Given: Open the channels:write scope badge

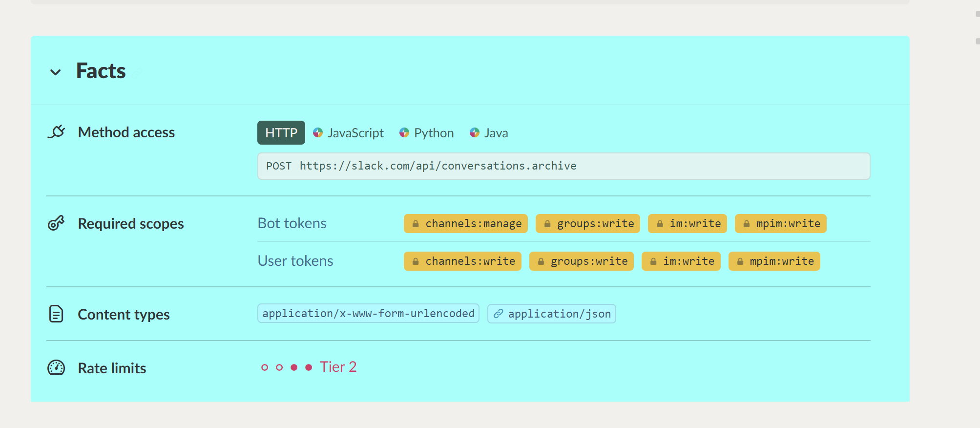Looking at the screenshot, I should click(x=462, y=261).
